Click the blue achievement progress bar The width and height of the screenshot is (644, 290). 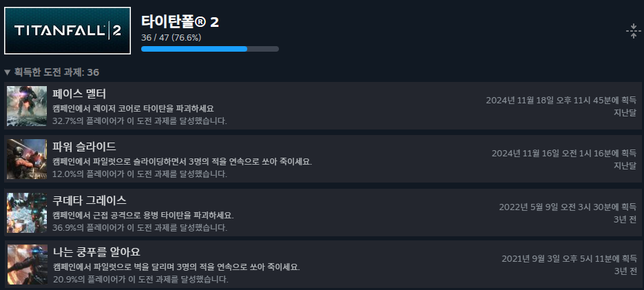coord(210,49)
